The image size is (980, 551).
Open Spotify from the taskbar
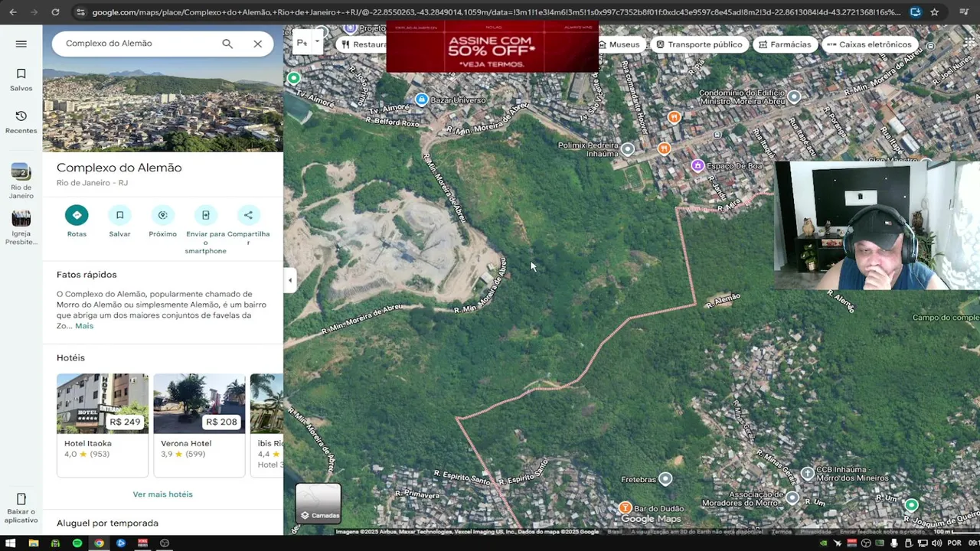[77, 543]
